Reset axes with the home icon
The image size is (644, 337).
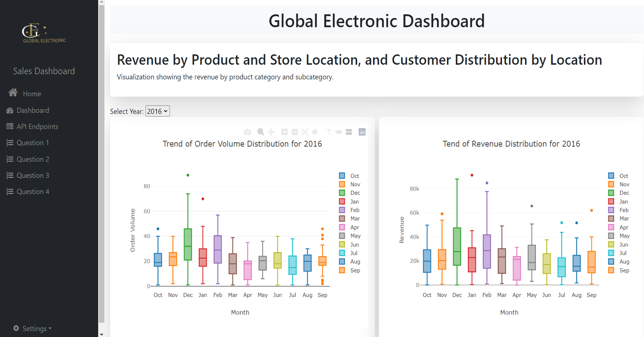click(x=315, y=132)
